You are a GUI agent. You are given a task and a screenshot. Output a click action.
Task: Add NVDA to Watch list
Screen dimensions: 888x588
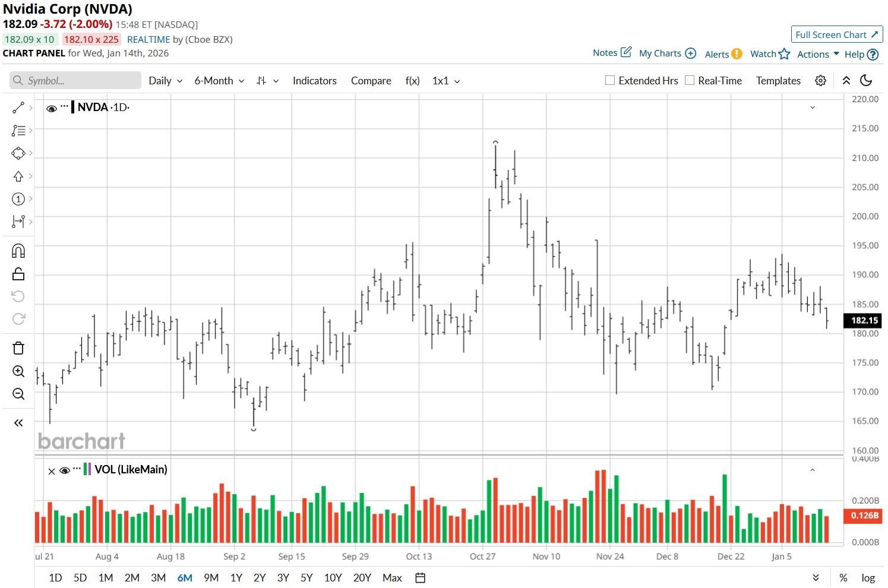click(770, 54)
